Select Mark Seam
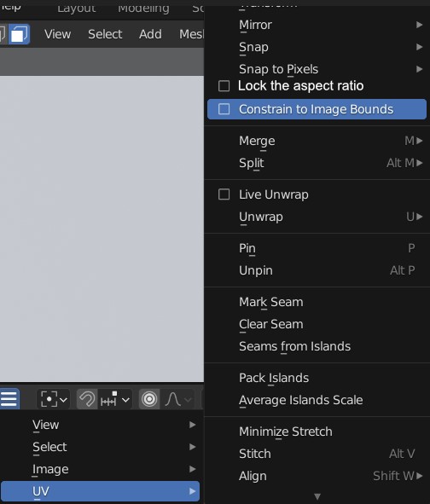Viewport: 430px width, 504px height. tap(317, 302)
